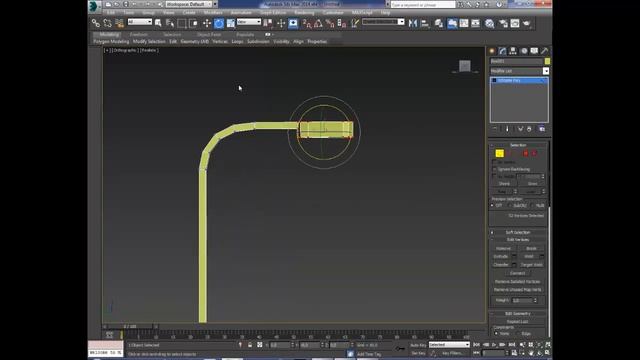The height and width of the screenshot is (360, 640).
Task: Click the Remove button in Edit Vertices
Action: pyautogui.click(x=503, y=248)
